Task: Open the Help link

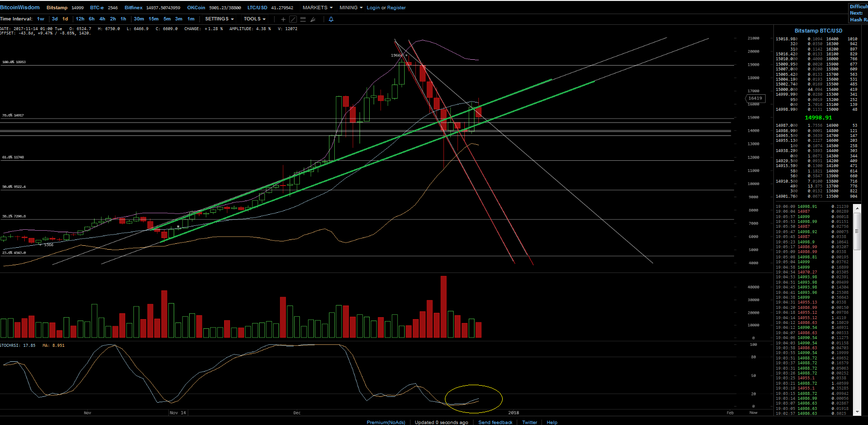Action: (x=552, y=422)
